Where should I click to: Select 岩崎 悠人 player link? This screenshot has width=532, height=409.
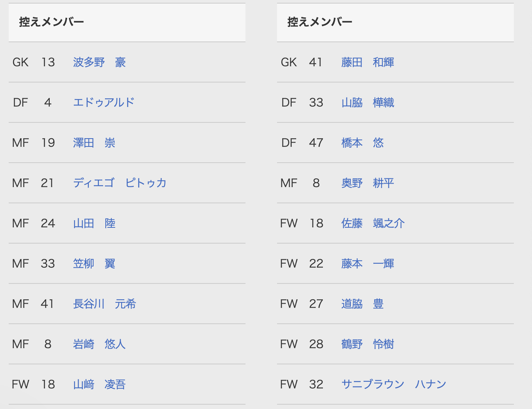(99, 344)
